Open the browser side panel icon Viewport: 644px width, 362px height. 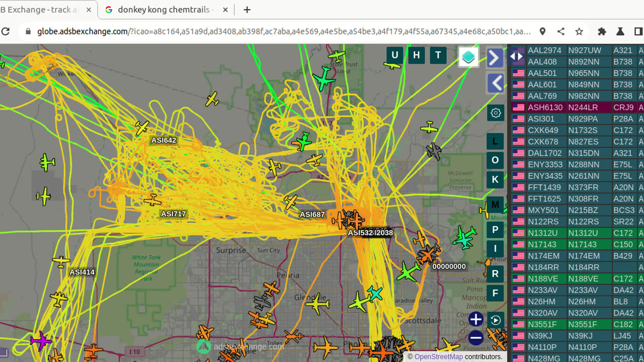pos(638,31)
